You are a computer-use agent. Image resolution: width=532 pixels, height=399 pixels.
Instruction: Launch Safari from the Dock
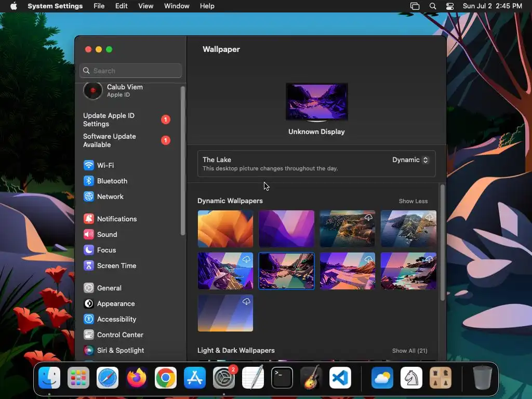pos(108,378)
